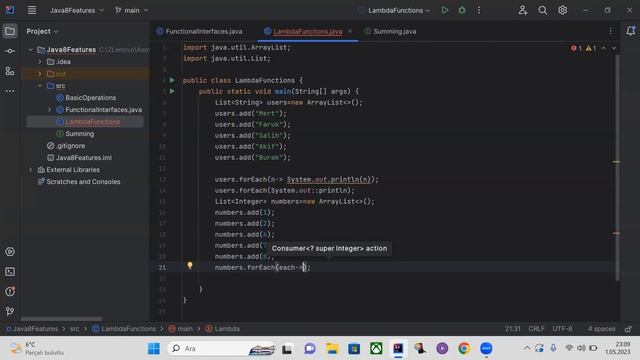Change UTF-8 file encoding

(562, 329)
